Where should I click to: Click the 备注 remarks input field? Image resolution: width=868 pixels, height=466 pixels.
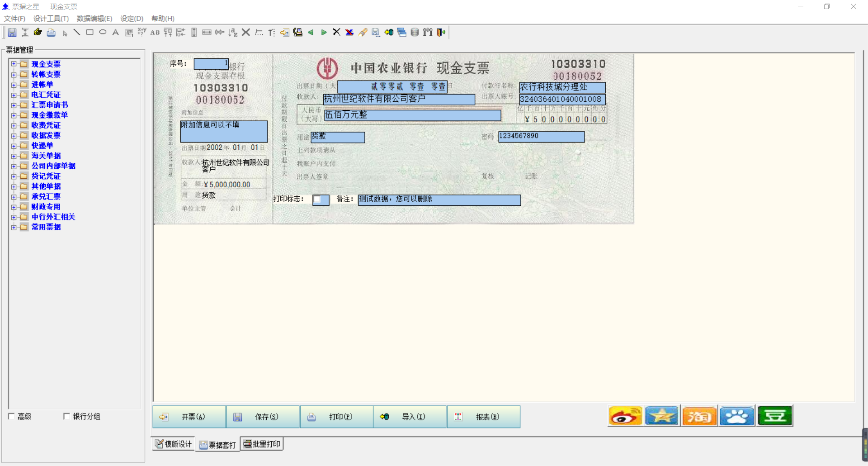439,200
